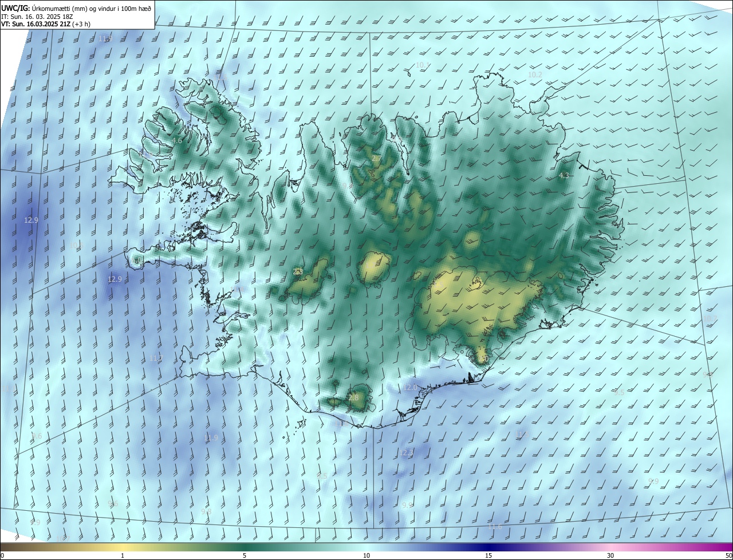The width and height of the screenshot is (733, 560).
Task: Click the 12.3 value south of Iceland
Action: coord(406,453)
